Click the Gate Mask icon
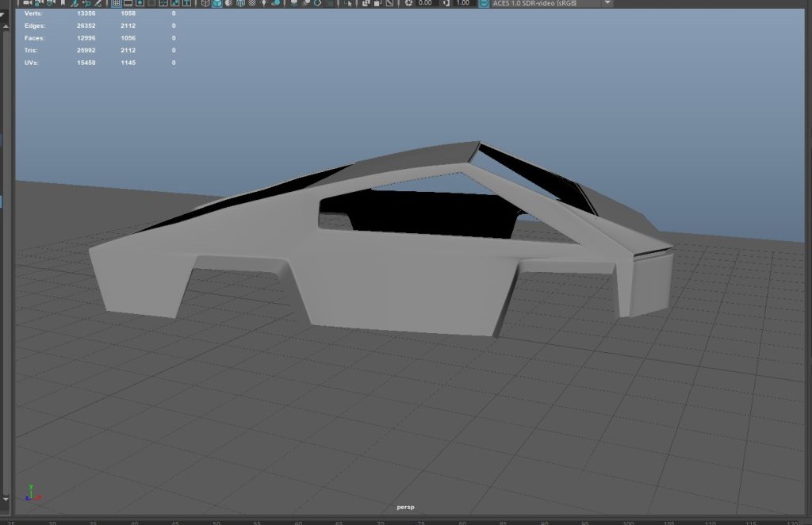 tap(151, 3)
